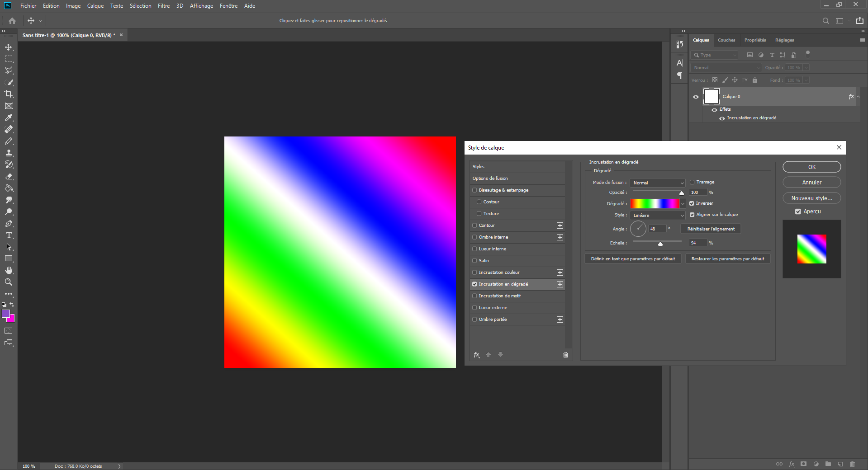Open the Style Linéaire dropdown
868x470 pixels.
pos(657,215)
